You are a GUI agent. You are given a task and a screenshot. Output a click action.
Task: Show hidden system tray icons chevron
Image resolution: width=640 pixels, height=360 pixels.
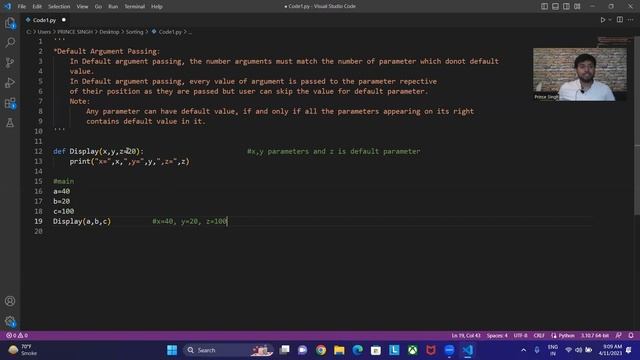(x=523, y=350)
